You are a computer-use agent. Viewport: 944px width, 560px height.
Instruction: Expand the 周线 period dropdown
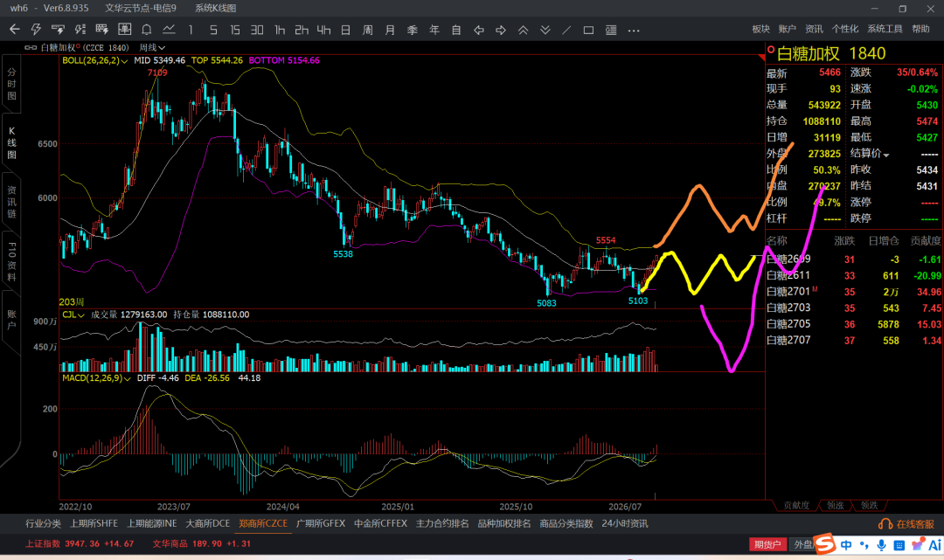[152, 47]
